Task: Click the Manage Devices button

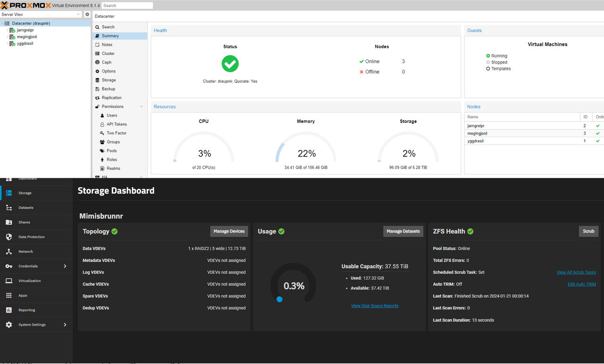Action: point(229,231)
